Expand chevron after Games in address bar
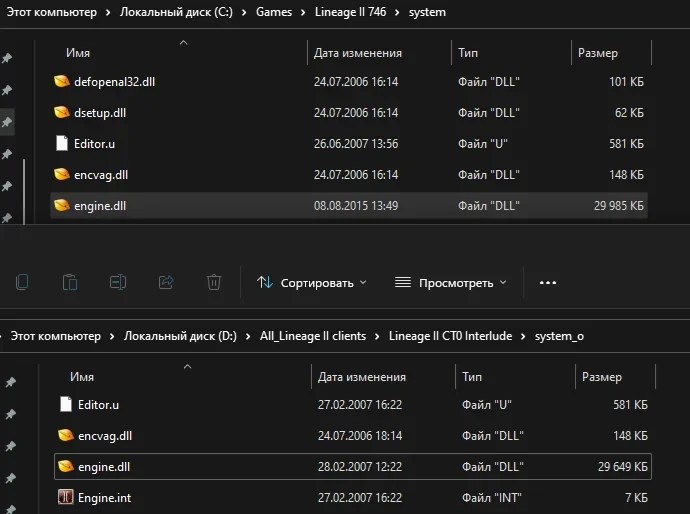The height and width of the screenshot is (514, 690). coord(303,12)
